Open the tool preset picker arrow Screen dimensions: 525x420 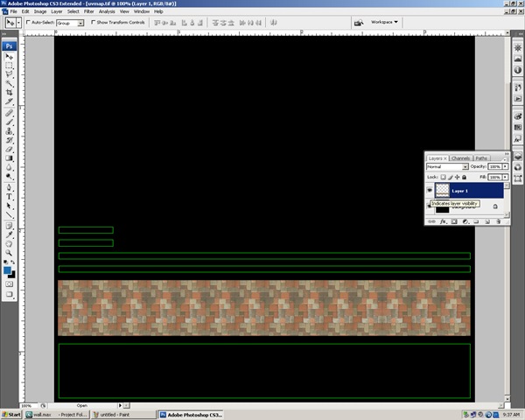(x=18, y=23)
